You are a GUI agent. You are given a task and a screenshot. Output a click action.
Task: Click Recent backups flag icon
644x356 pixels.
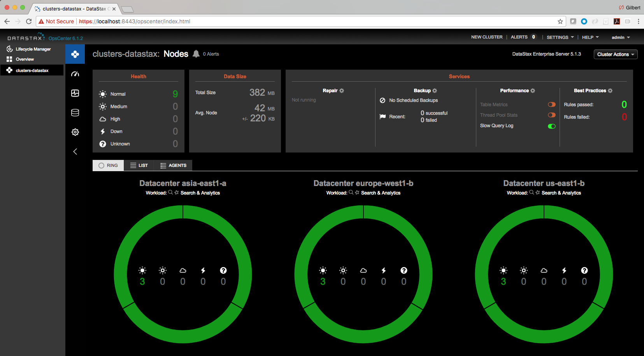[x=383, y=116]
